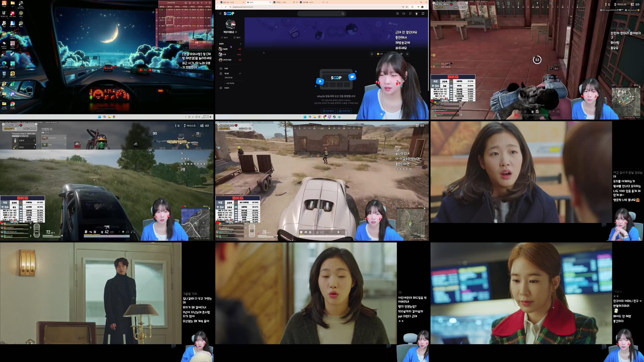Open the SOOP apps grid icon
Image resolution: width=644 pixels, height=362 pixels.
(423, 13)
